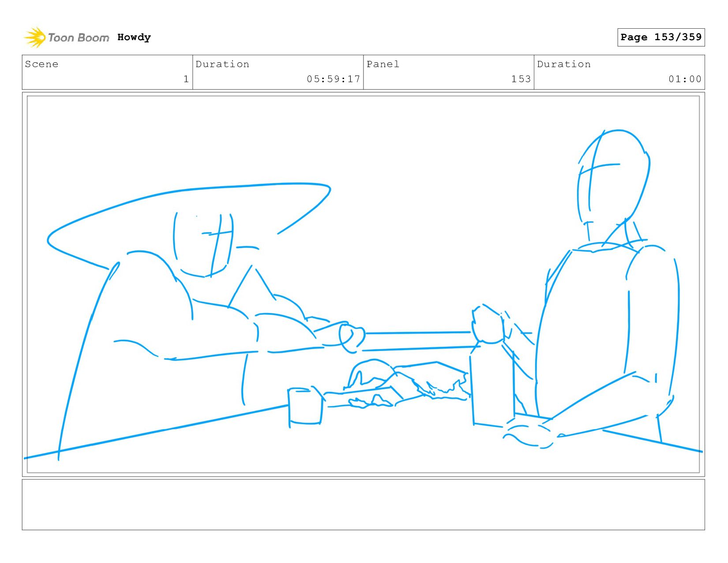This screenshot has height=563, width=728.
Task: Click the 'Page 153/359' indicator
Action: coord(661,37)
